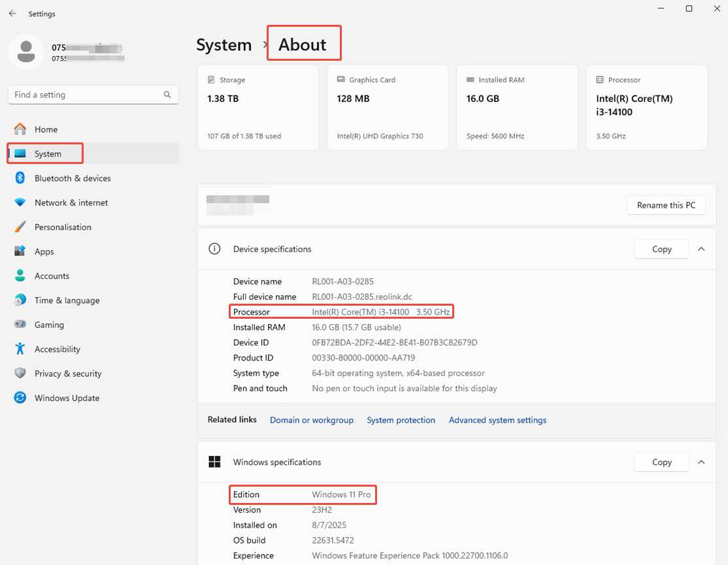Image resolution: width=728 pixels, height=565 pixels.
Task: Click the Storage card disk icon
Action: (211, 79)
